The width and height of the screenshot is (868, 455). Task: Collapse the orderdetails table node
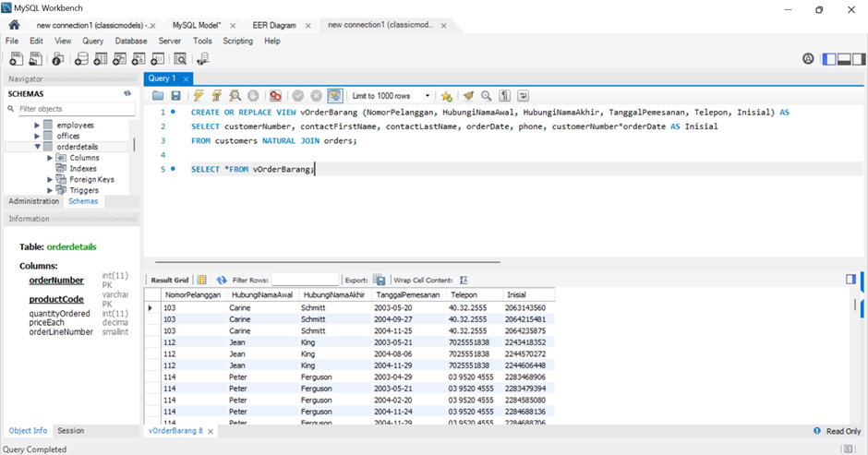click(37, 147)
